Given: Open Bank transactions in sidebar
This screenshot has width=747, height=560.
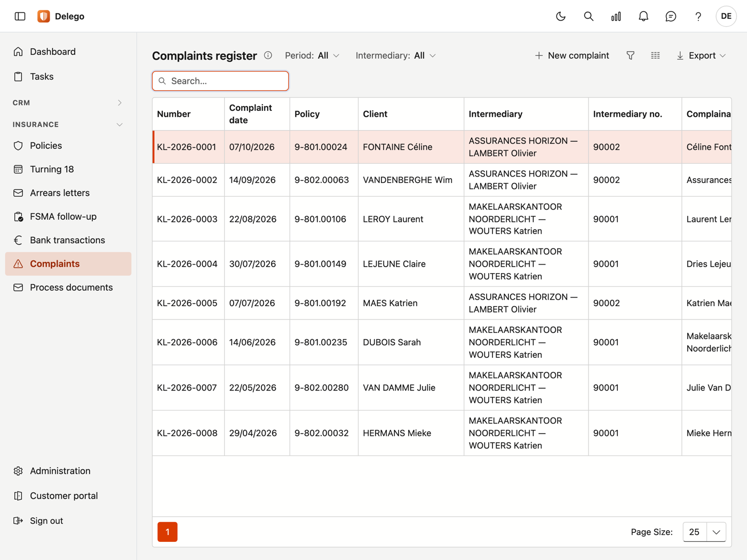Looking at the screenshot, I should click(x=68, y=240).
